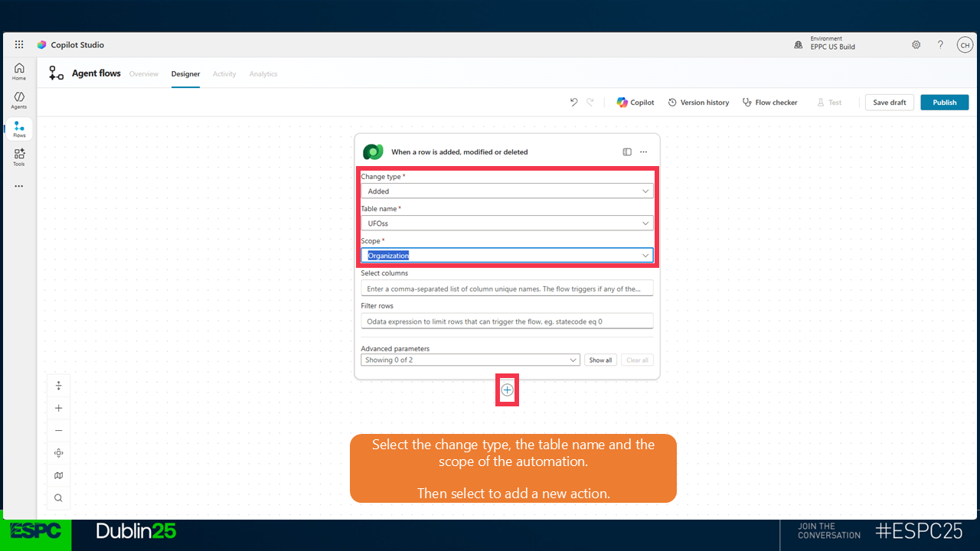
Task: Go to Home in left sidebar
Action: coord(19,71)
